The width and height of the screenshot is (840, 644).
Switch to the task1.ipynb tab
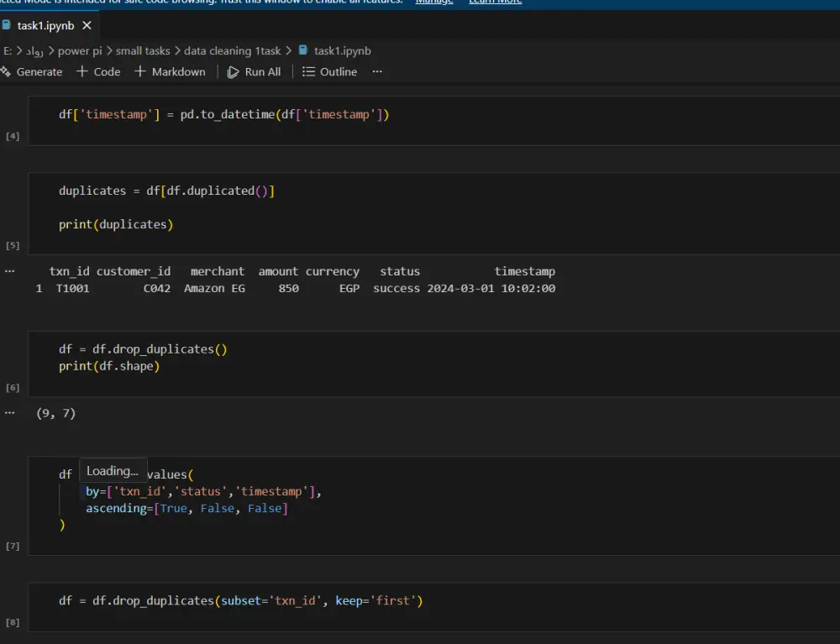click(x=46, y=25)
